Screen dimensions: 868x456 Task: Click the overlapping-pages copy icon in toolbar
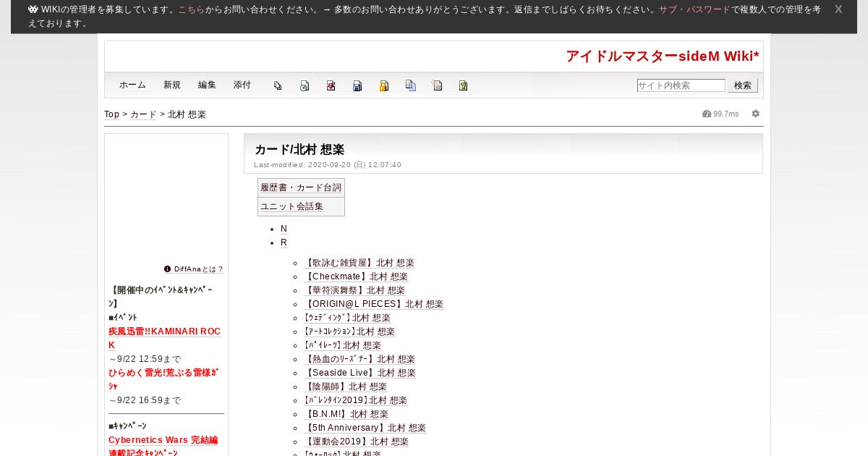(278, 85)
